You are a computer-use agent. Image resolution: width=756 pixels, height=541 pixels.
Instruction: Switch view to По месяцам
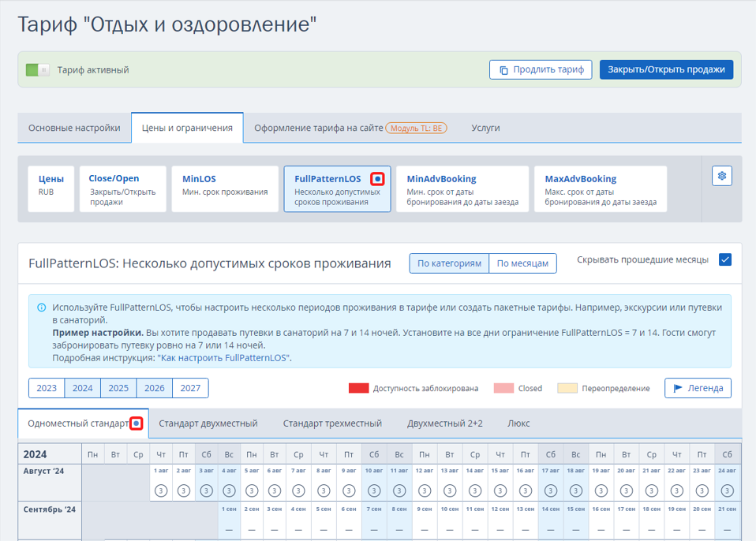[522, 263]
